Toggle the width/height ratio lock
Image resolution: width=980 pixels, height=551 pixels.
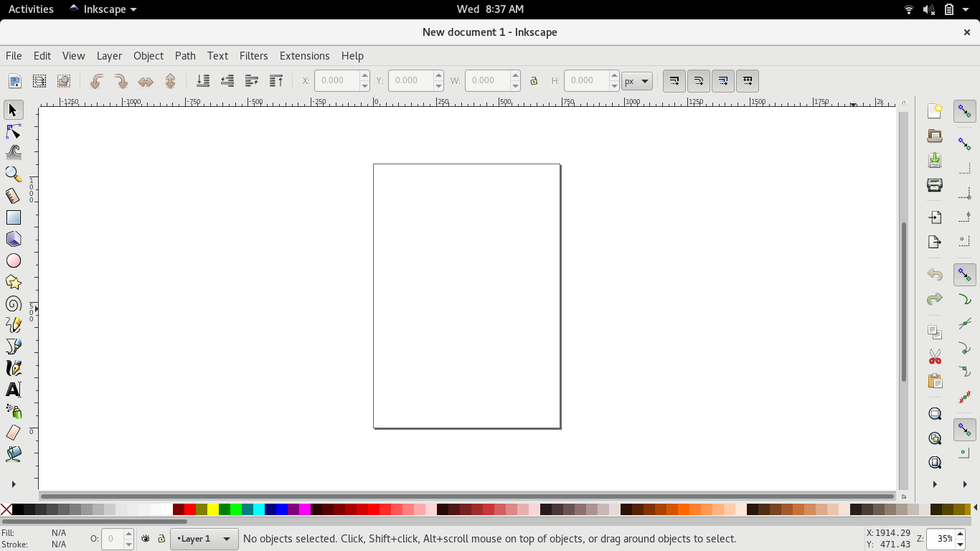pyautogui.click(x=534, y=80)
